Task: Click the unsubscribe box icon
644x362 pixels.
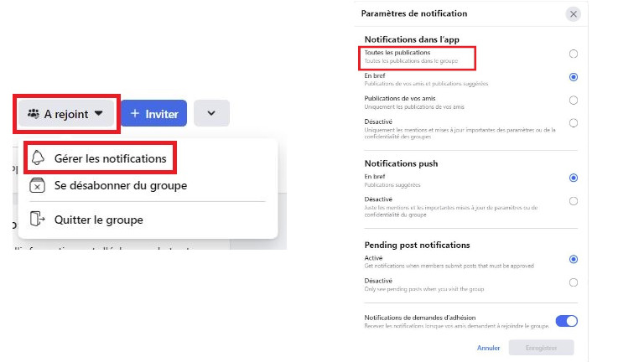Action: [x=38, y=185]
